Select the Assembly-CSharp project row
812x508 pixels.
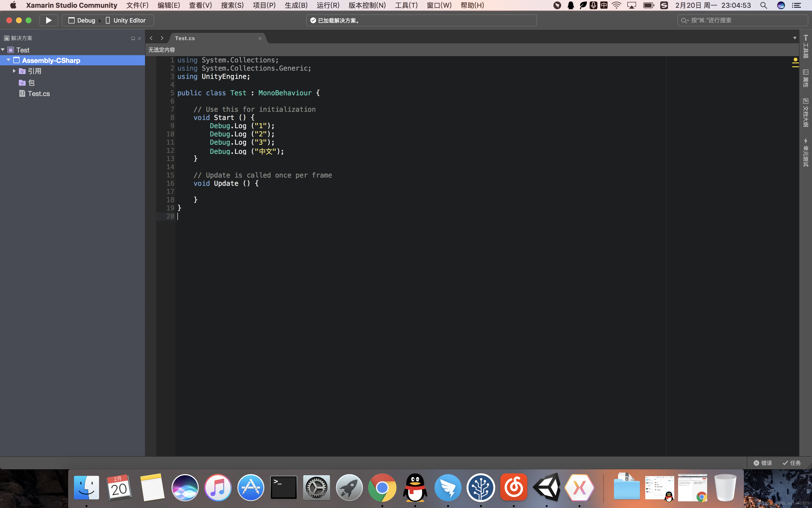[x=72, y=60]
